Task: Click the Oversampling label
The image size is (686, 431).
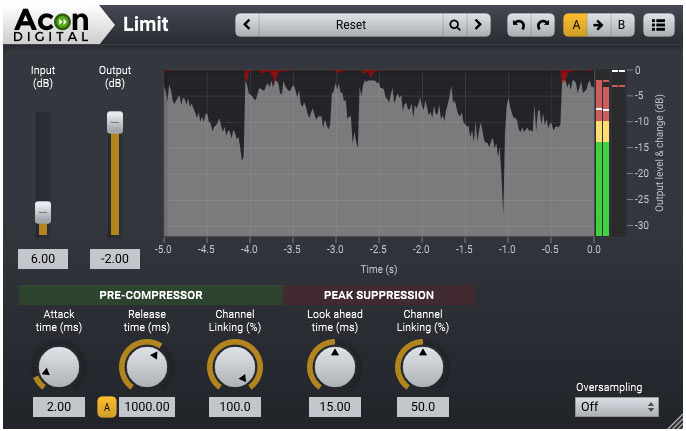Action: [x=609, y=387]
